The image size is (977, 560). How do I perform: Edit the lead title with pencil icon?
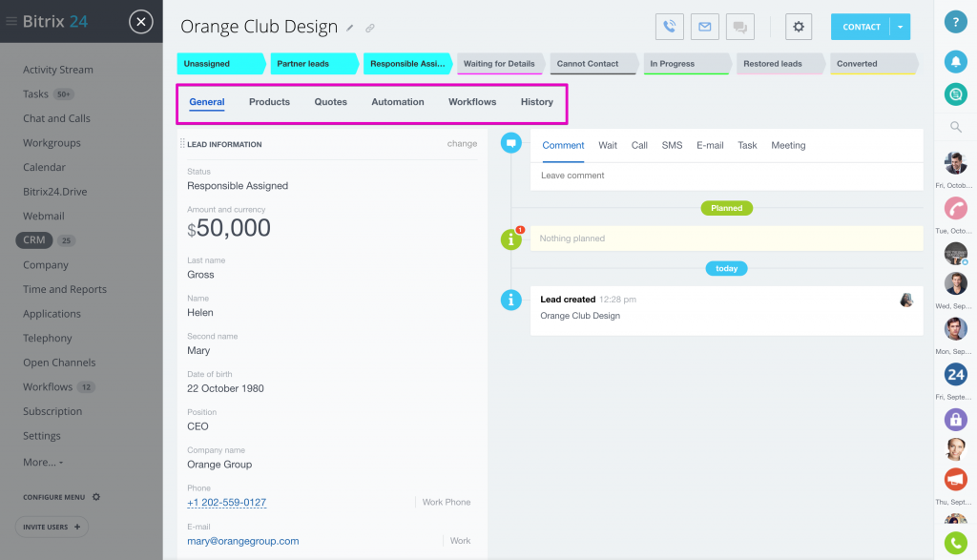click(350, 28)
